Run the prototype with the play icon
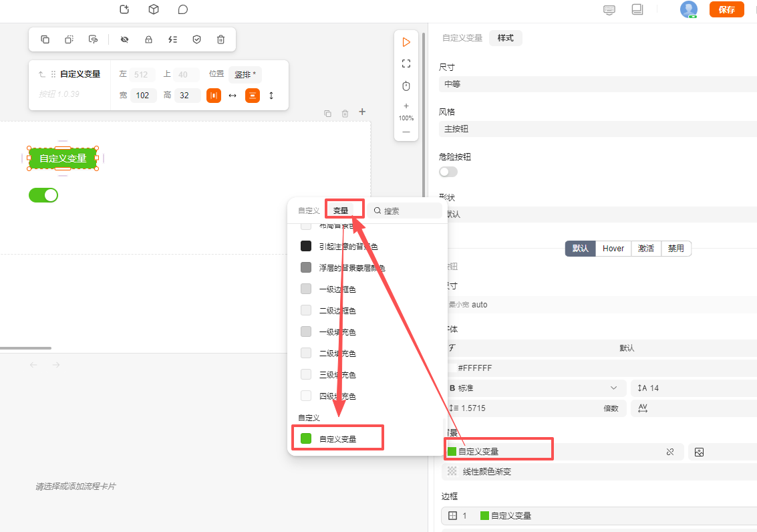Screen dimensions: 757x532 tap(406, 41)
